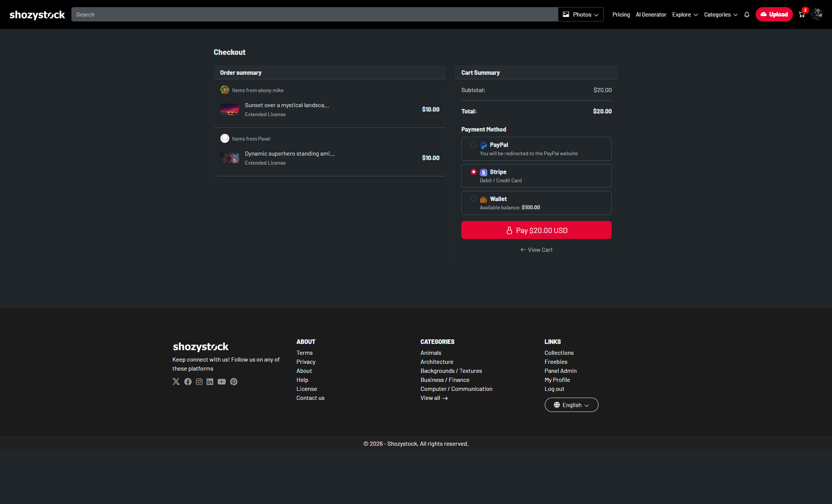The width and height of the screenshot is (832, 504).
Task: Go to the Pricing page
Action: (621, 15)
